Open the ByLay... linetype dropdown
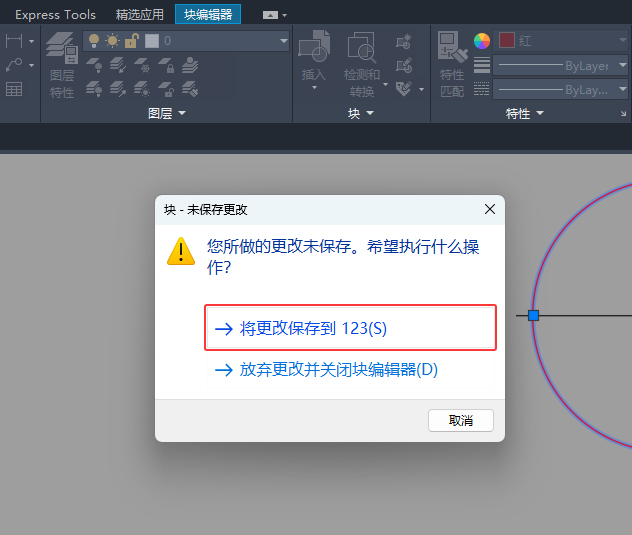 623,89
